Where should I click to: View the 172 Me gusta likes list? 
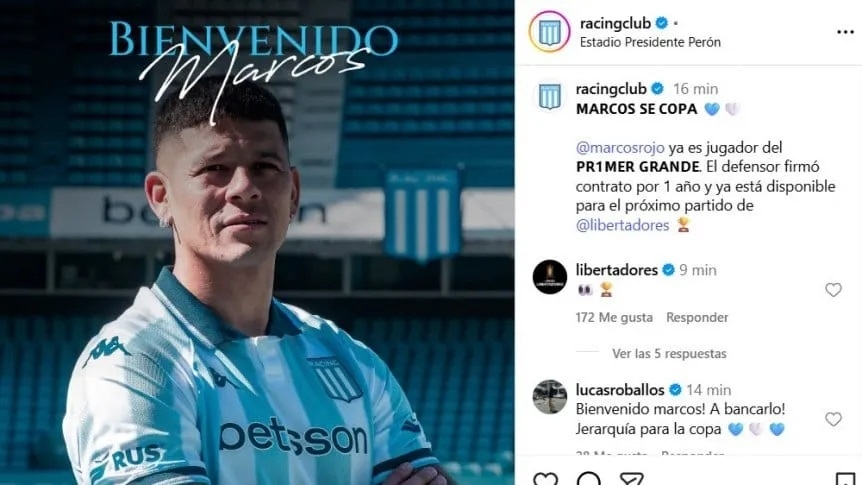(x=614, y=317)
